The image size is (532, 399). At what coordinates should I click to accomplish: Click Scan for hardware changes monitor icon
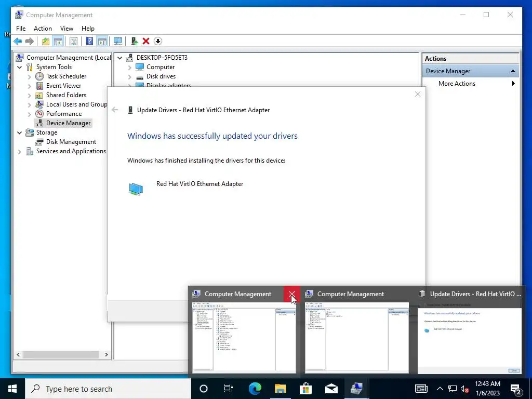[x=118, y=42]
